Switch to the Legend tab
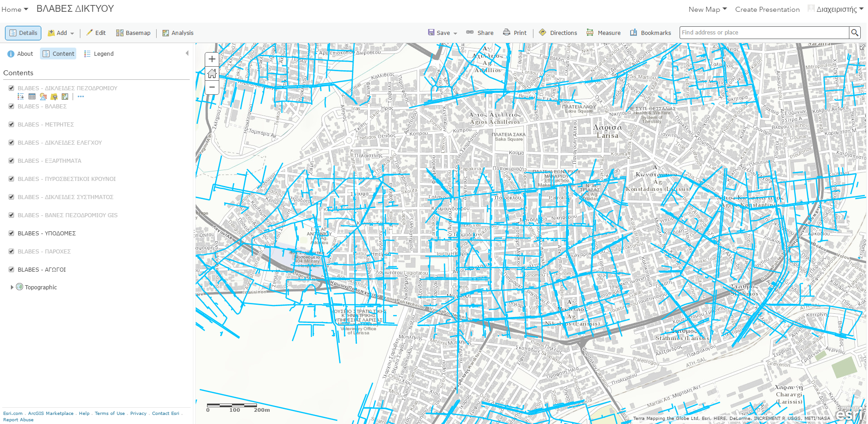Image resolution: width=868 pixels, height=424 pixels. coord(99,54)
